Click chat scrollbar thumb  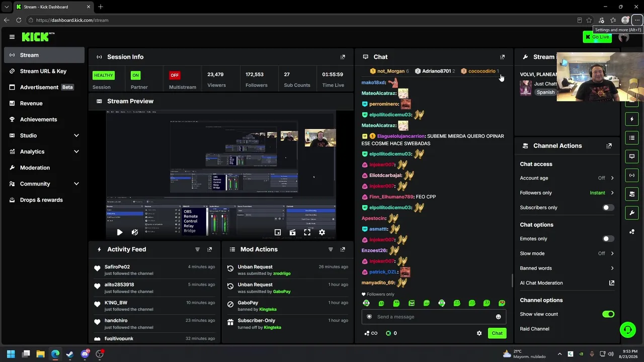[x=512, y=281]
